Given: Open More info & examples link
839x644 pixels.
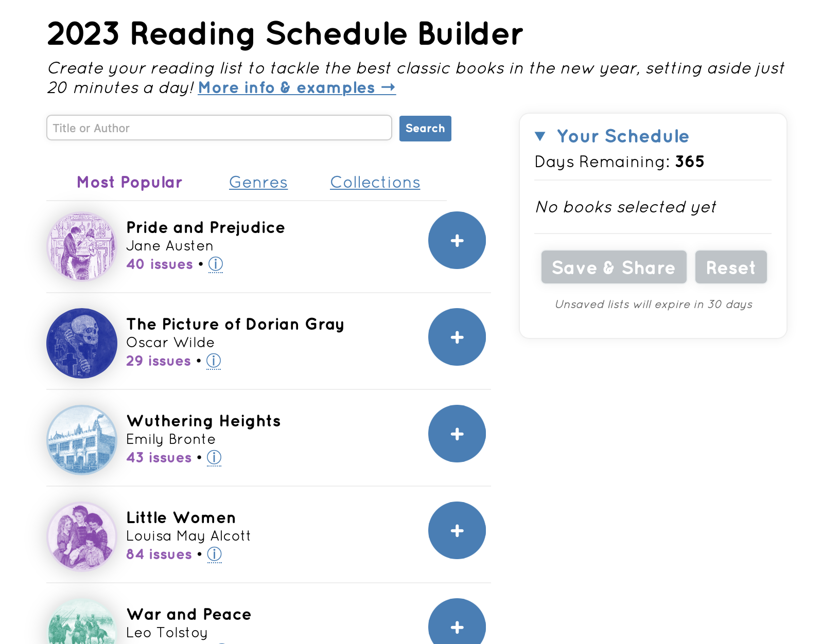Looking at the screenshot, I should 296,88.
